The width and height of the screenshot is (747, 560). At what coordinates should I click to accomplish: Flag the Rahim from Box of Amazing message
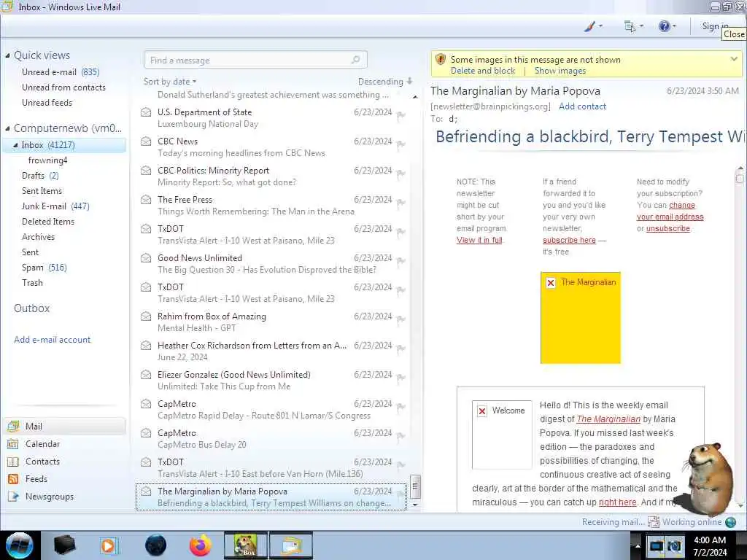click(x=400, y=319)
